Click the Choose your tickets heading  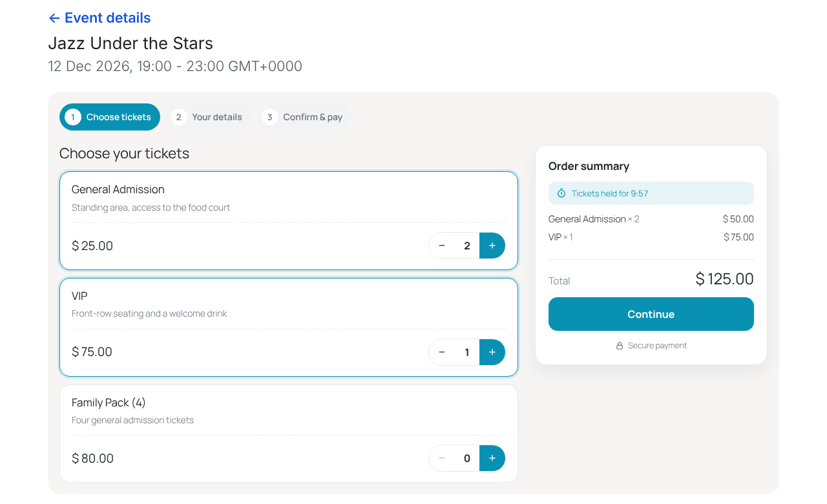[124, 153]
